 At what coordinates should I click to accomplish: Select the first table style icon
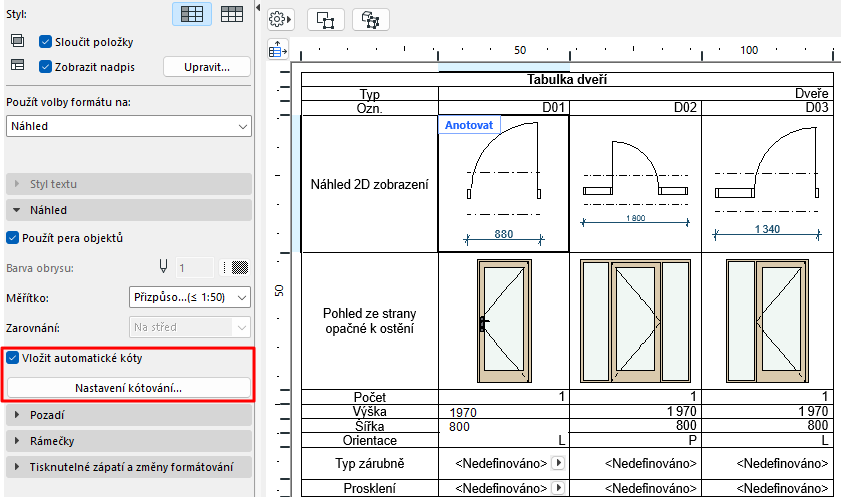(x=191, y=14)
